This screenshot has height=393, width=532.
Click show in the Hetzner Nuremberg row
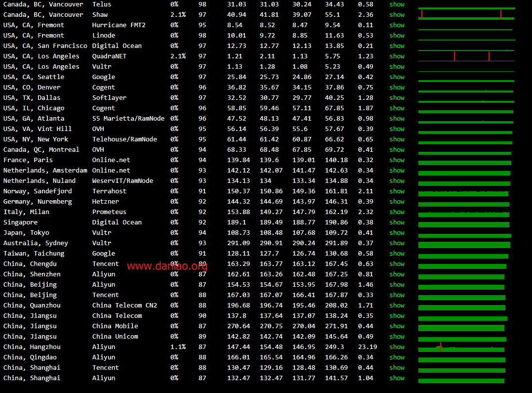click(x=397, y=201)
